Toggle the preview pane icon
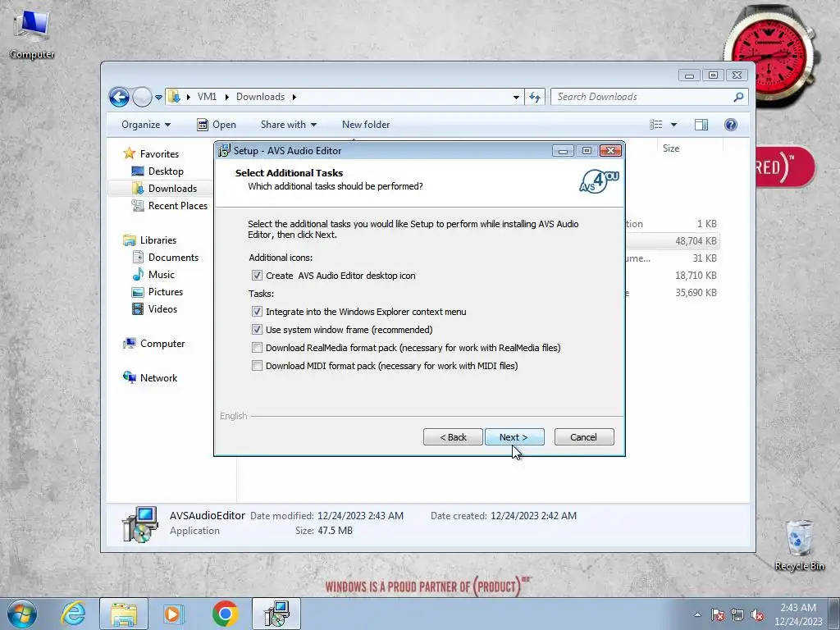Viewport: 840px width, 630px height. click(x=701, y=125)
